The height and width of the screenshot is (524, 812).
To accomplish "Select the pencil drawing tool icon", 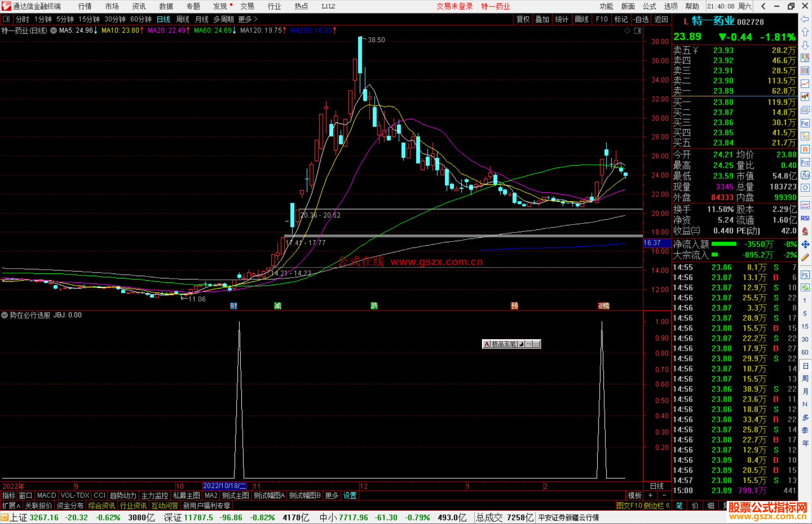I will point(805,257).
